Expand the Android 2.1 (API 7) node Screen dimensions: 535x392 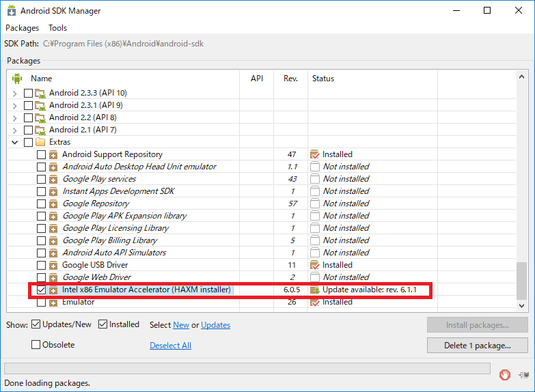pos(14,130)
